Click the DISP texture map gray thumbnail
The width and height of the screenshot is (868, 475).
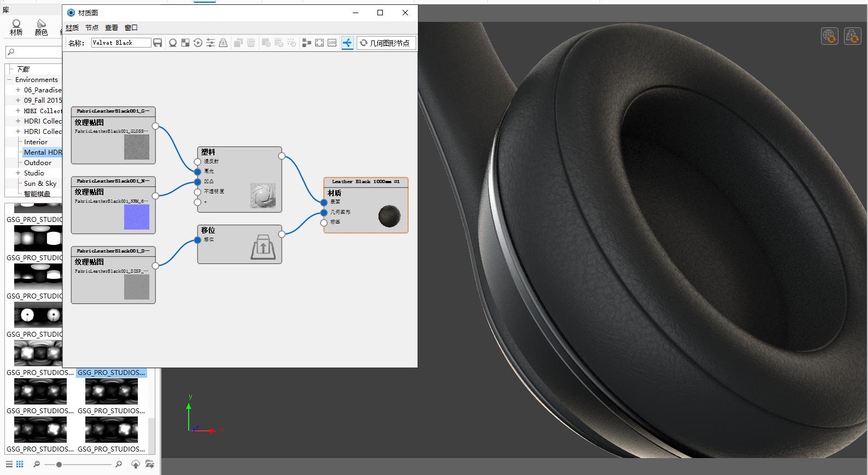pyautogui.click(x=137, y=287)
